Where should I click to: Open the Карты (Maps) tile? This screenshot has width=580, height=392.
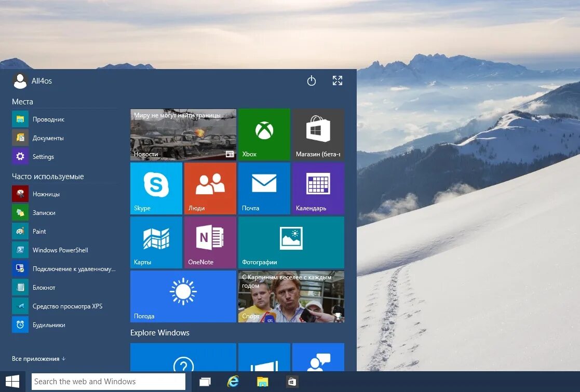pos(156,242)
